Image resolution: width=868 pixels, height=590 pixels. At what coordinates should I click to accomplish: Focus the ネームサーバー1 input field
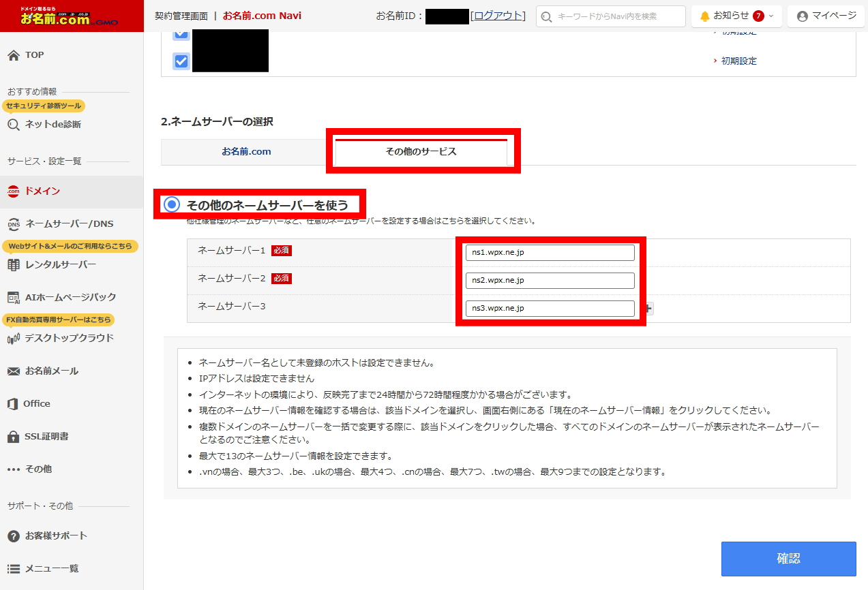coord(550,253)
